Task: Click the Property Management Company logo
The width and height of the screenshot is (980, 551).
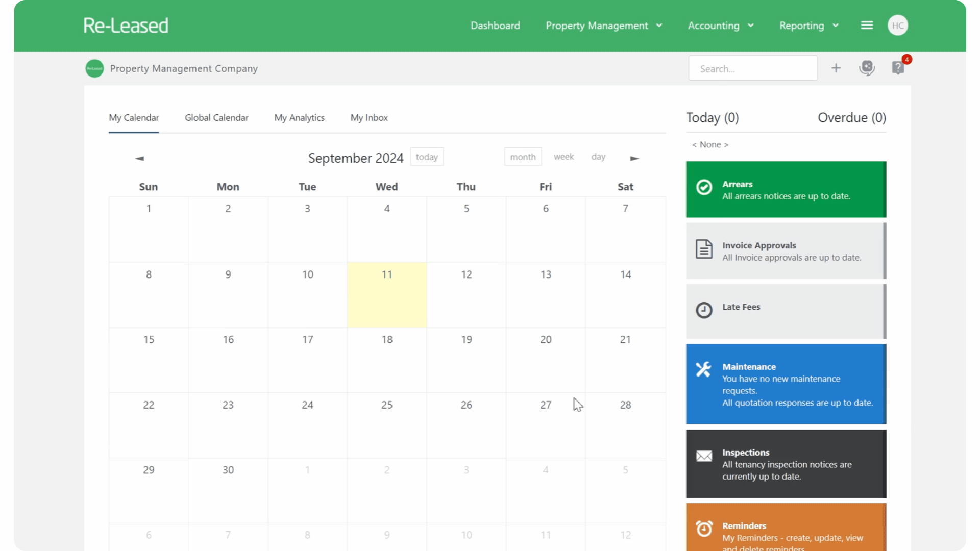Action: [x=94, y=68]
